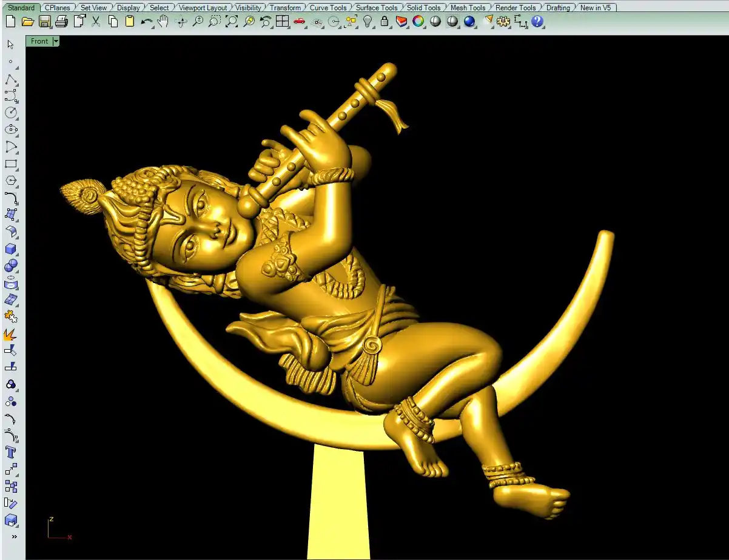The width and height of the screenshot is (729, 560).
Task: Select the Box solid tool
Action: pyautogui.click(x=11, y=249)
